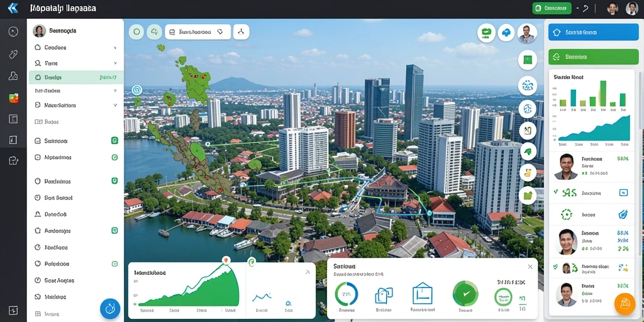
Task: Click the blue button atop the right panel
Action: pyautogui.click(x=594, y=31)
